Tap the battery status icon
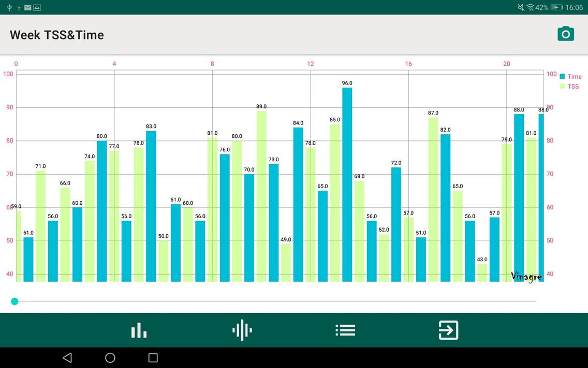 point(556,7)
